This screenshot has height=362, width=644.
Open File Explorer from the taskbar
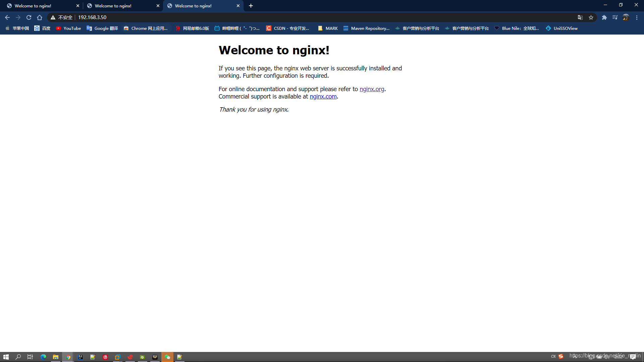[56, 357]
